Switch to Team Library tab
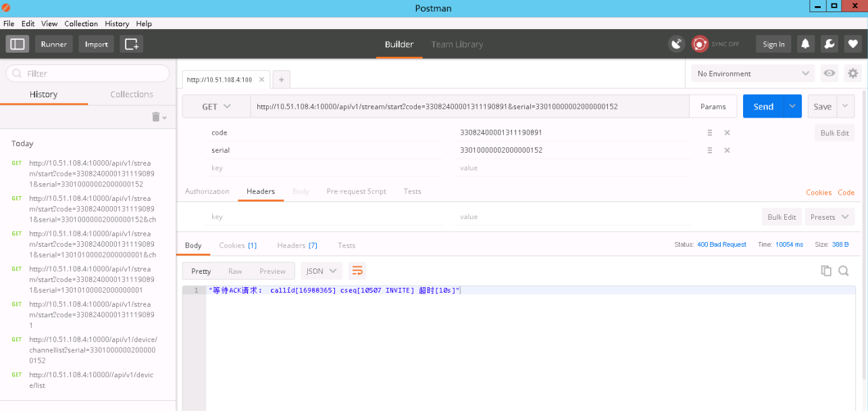Image resolution: width=868 pixels, height=411 pixels. click(x=457, y=44)
